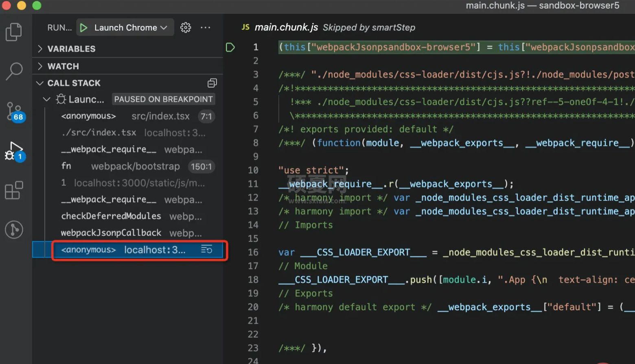Select __webpack_require__ frame above checkDeferredModules
Screen dimensions: 635x364
128,200
